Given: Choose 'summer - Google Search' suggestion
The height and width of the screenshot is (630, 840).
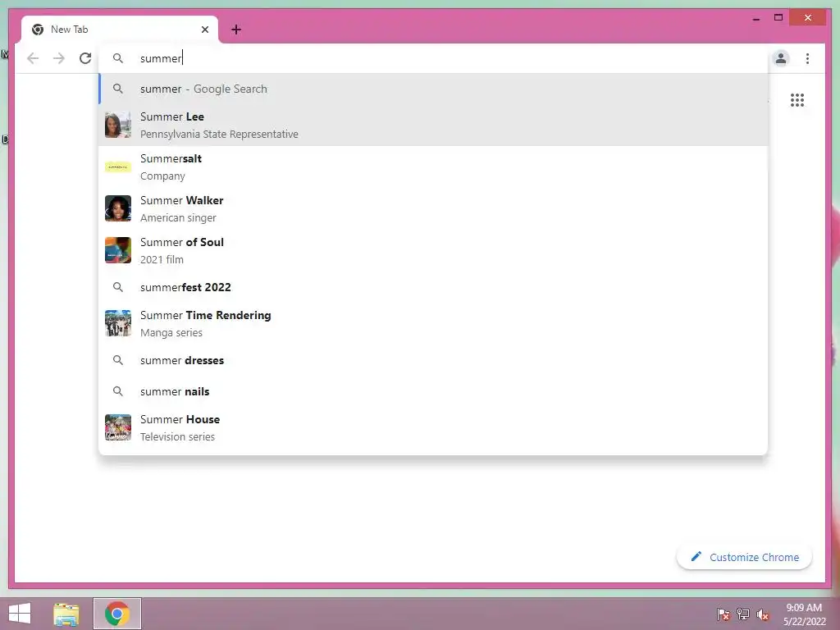Looking at the screenshot, I should [433, 89].
